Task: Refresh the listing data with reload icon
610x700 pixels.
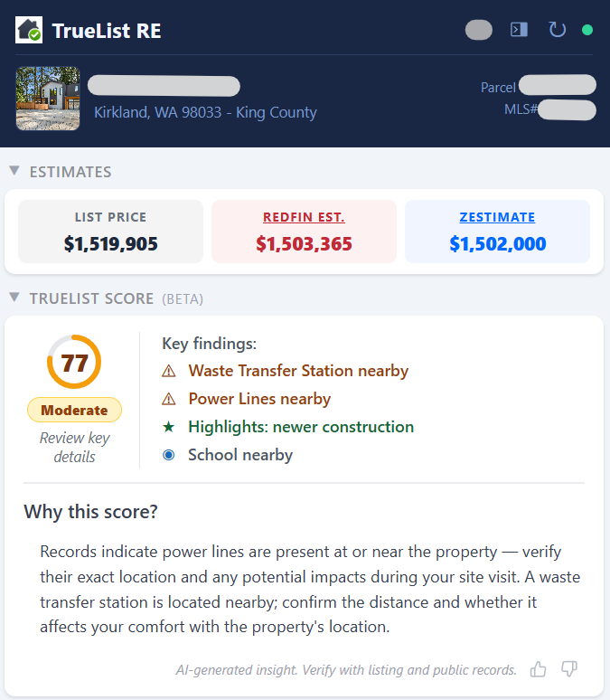Action: (557, 30)
